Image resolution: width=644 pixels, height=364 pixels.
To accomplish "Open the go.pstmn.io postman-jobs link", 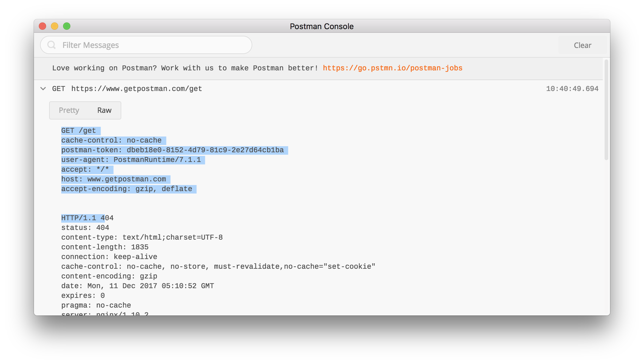I will coord(392,68).
